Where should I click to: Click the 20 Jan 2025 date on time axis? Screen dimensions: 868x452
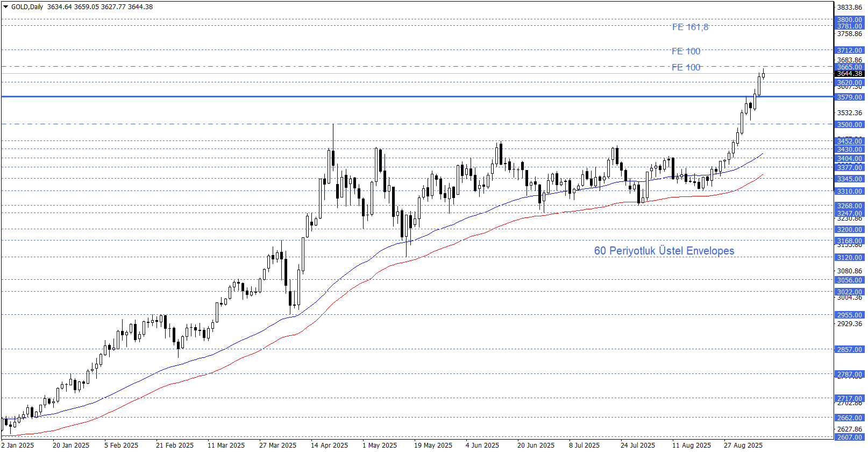click(x=71, y=446)
